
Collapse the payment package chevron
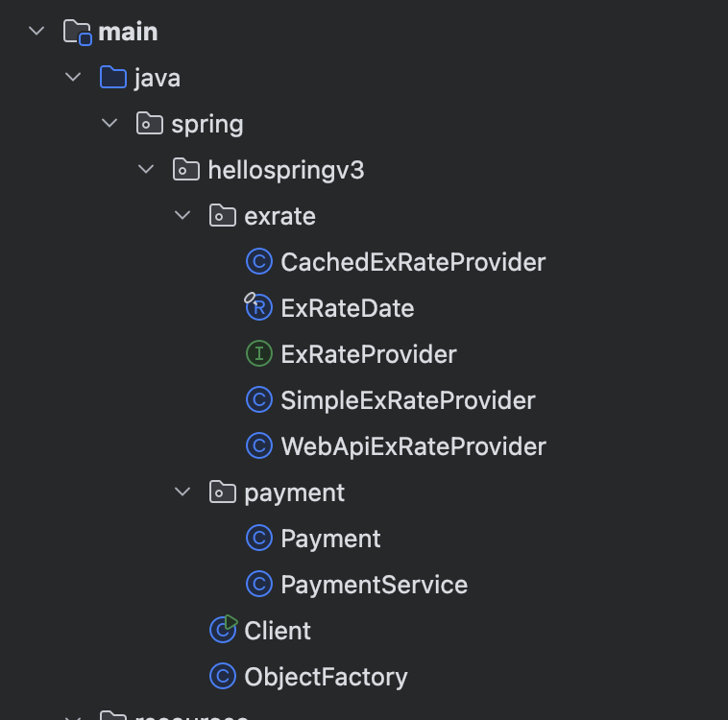tap(182, 492)
